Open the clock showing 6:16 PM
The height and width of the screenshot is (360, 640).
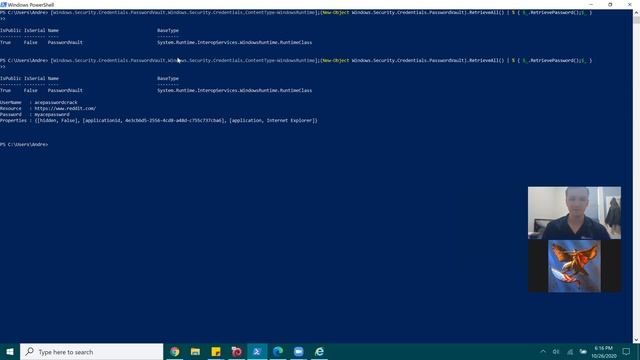pyautogui.click(x=604, y=352)
